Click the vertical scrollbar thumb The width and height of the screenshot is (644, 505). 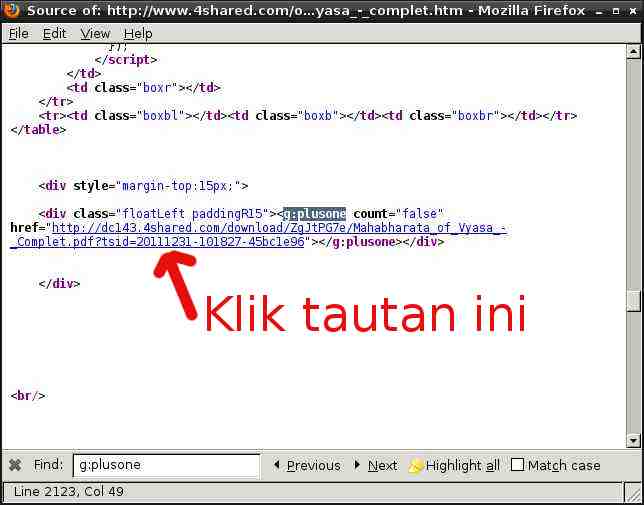(633, 300)
